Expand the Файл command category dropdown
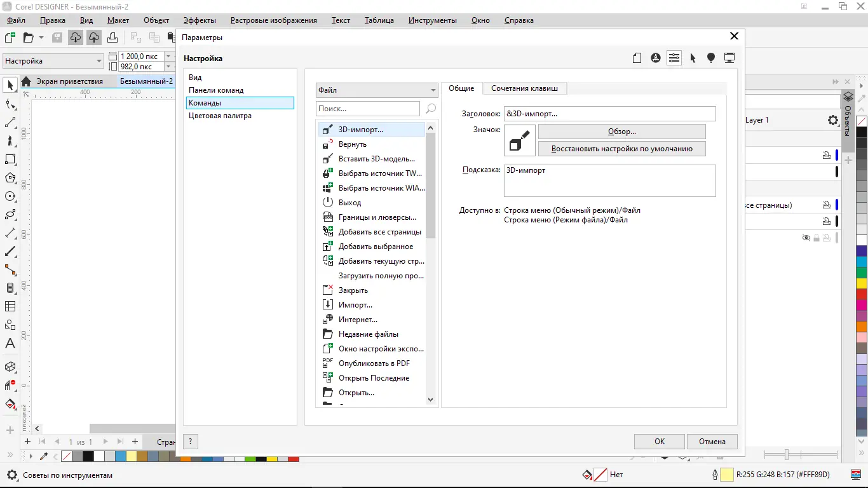The height and width of the screenshot is (488, 868). click(x=377, y=90)
